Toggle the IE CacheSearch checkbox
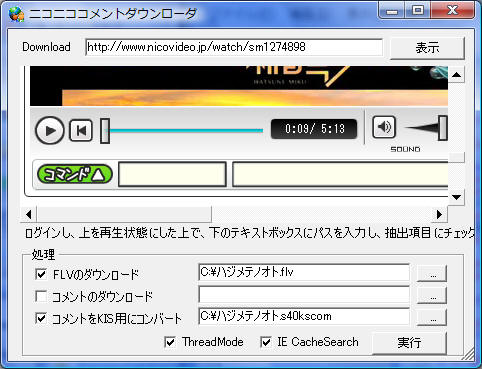 [x=266, y=342]
